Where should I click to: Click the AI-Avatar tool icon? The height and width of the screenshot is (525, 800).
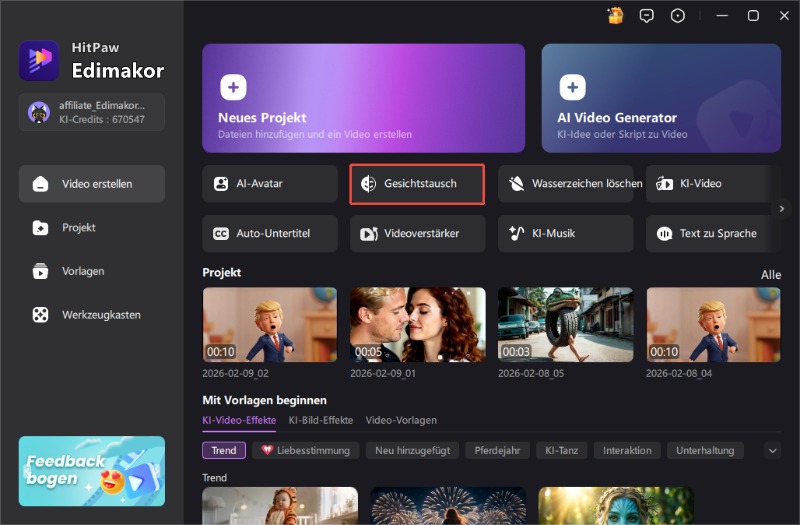click(221, 184)
